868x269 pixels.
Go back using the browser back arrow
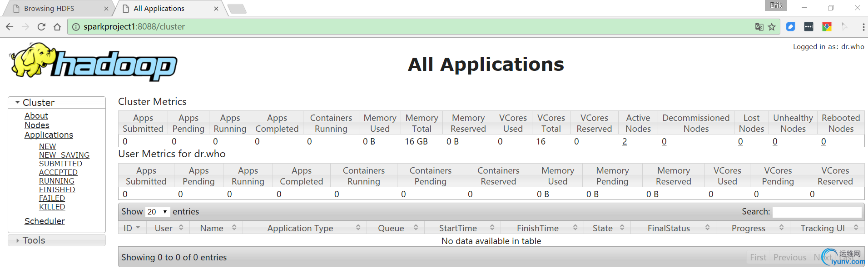pos(10,27)
